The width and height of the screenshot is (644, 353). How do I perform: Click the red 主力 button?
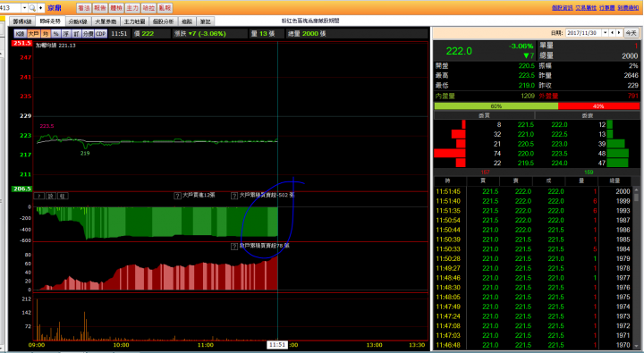[132, 8]
